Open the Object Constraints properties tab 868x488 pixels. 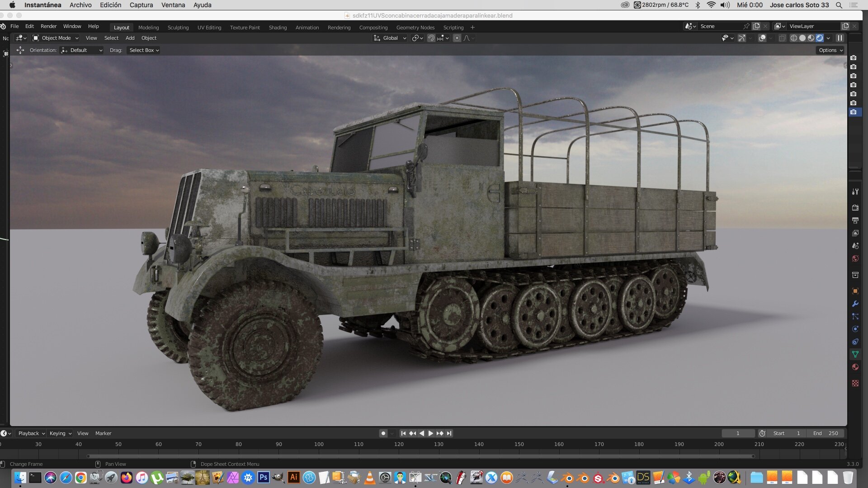[855, 342]
